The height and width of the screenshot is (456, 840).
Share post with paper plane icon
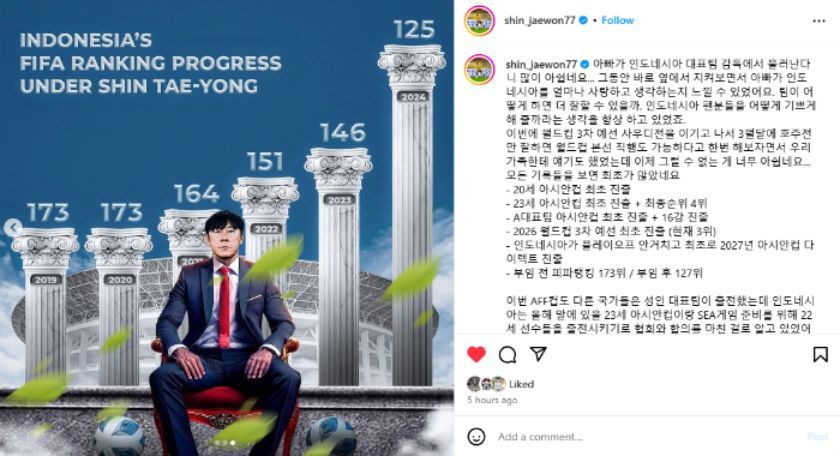click(x=538, y=354)
